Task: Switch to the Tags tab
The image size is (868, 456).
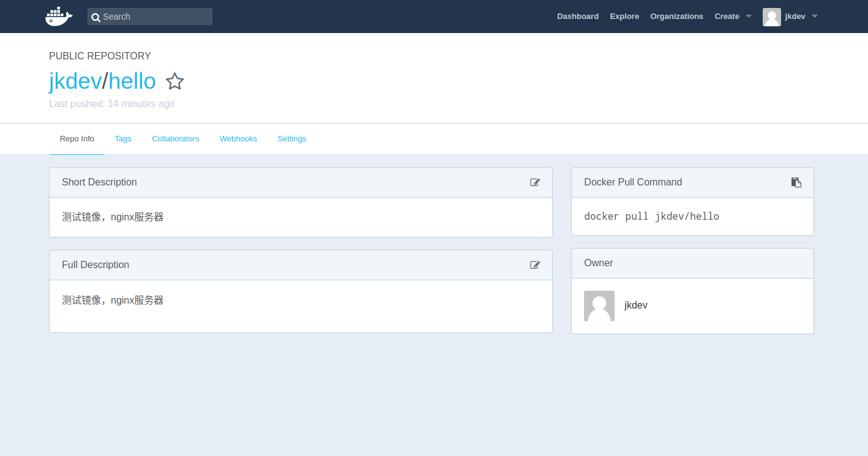Action: click(x=123, y=139)
